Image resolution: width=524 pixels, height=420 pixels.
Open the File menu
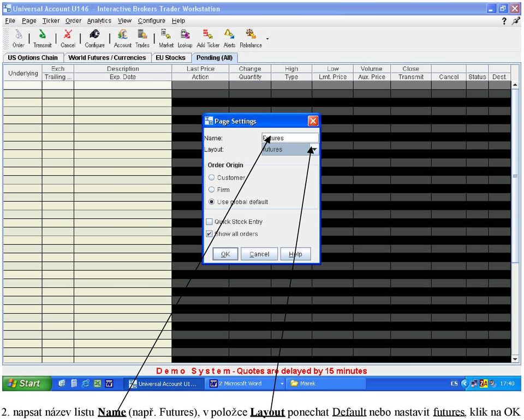tap(10, 21)
